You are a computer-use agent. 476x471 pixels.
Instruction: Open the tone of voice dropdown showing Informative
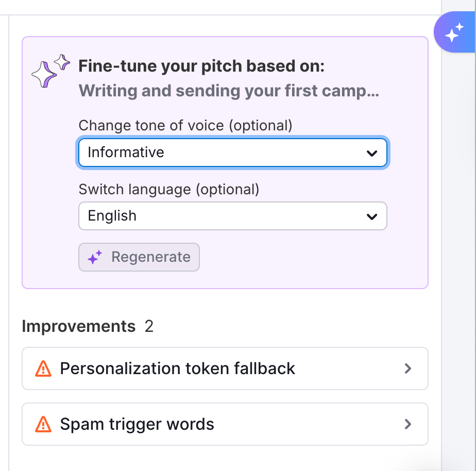point(232,153)
